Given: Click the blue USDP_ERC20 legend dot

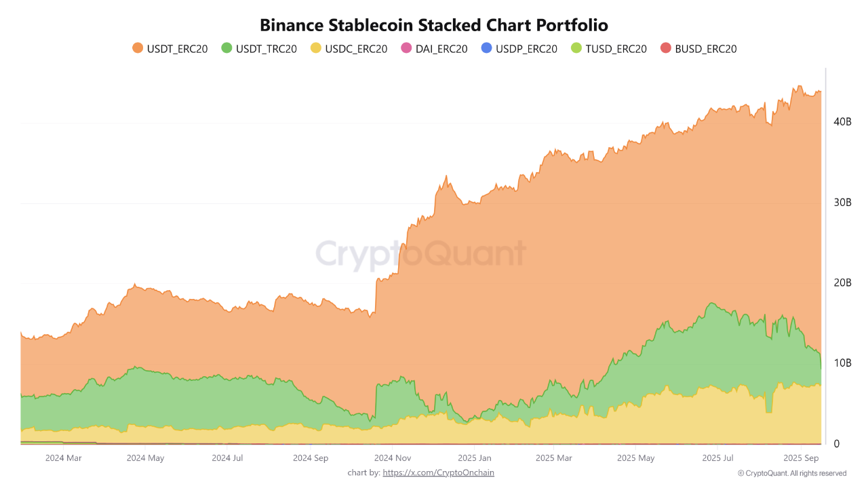Looking at the screenshot, I should [x=486, y=48].
